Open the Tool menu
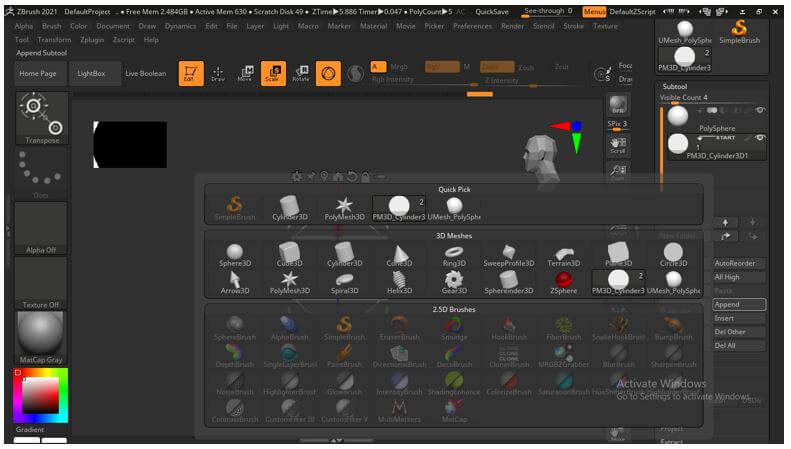Image resolution: width=791 pixels, height=449 pixels. coord(22,39)
